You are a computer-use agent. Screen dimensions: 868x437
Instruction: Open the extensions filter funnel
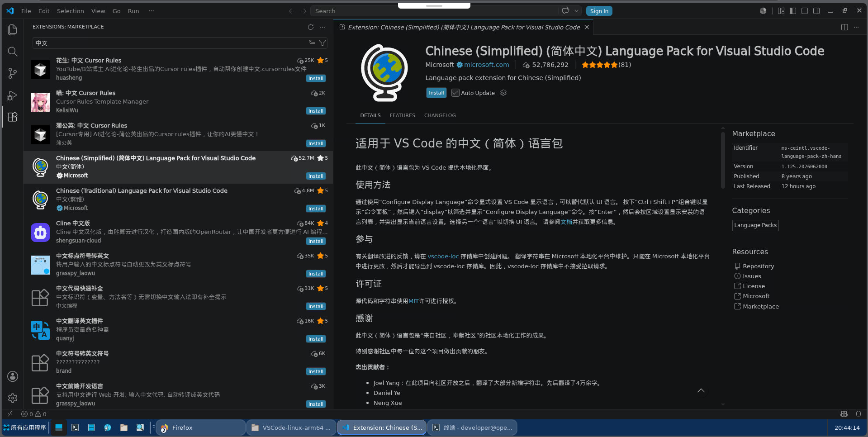click(x=323, y=43)
